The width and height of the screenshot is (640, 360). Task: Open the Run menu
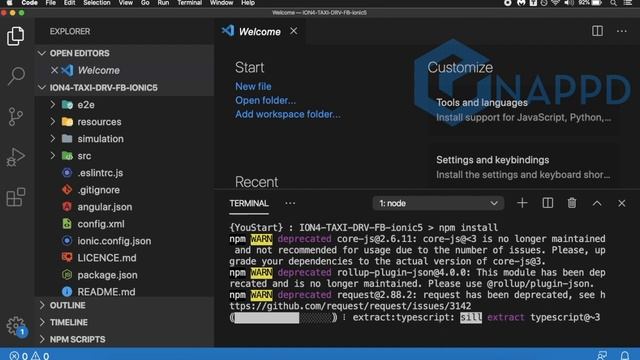[163, 3]
